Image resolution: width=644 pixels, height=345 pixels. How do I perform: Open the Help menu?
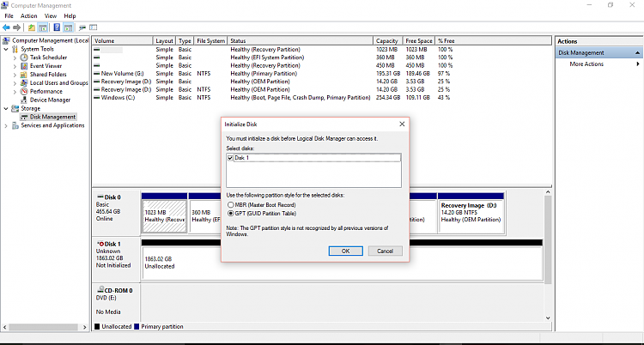point(70,16)
